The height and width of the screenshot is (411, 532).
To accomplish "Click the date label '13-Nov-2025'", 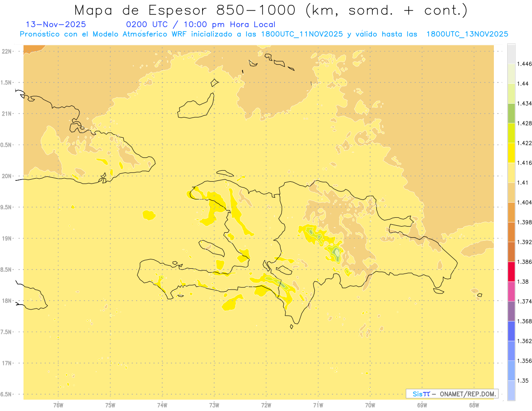I will [56, 25].
